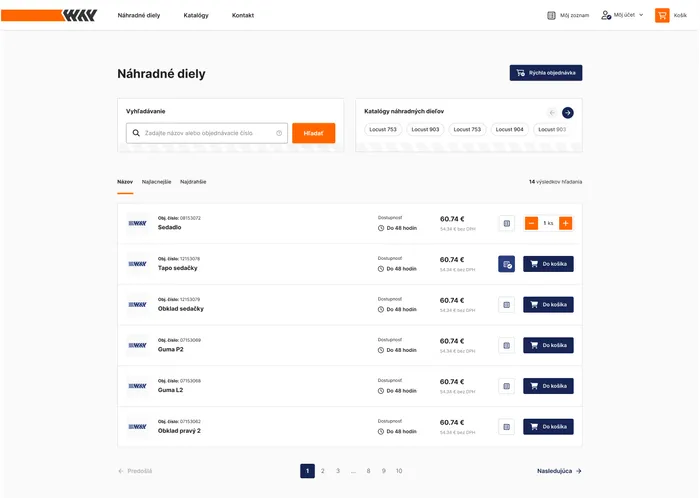The height and width of the screenshot is (498, 700).
Task: Toggle Tapo sedačky saved-list icon
Action: [506, 264]
